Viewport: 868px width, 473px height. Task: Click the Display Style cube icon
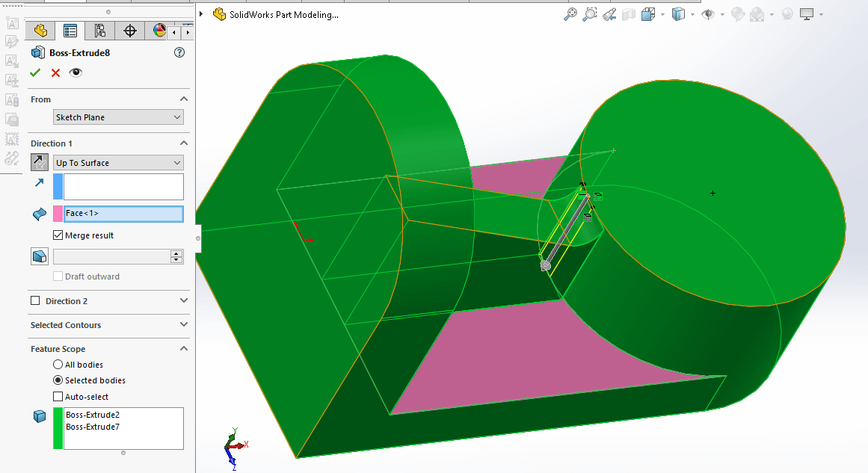pos(678,14)
